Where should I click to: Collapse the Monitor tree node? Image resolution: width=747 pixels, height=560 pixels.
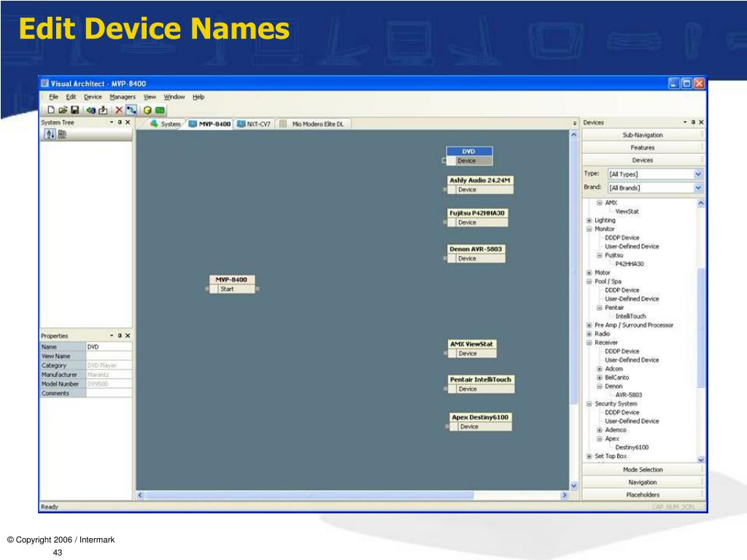(589, 229)
